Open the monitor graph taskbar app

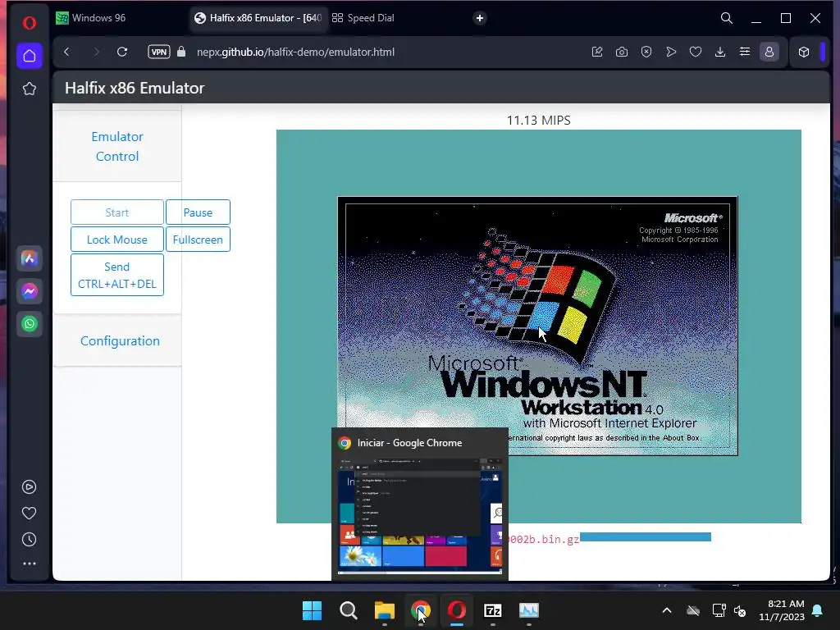click(x=529, y=610)
